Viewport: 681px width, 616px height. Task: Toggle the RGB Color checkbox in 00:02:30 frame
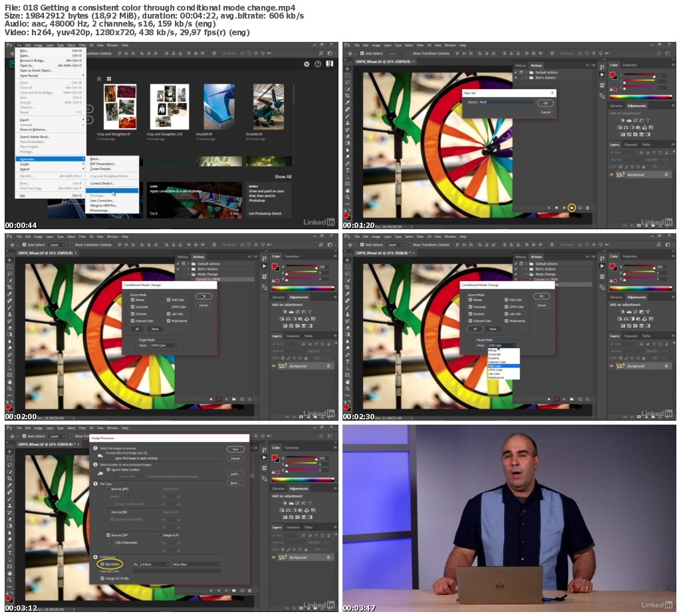506,300
